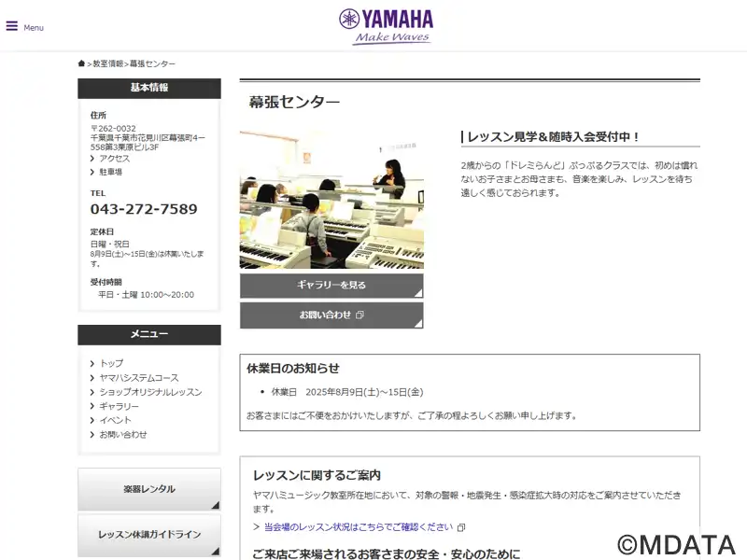Click the chevron beside イベント menu item
The height and width of the screenshot is (560, 747).
pyautogui.click(x=92, y=421)
